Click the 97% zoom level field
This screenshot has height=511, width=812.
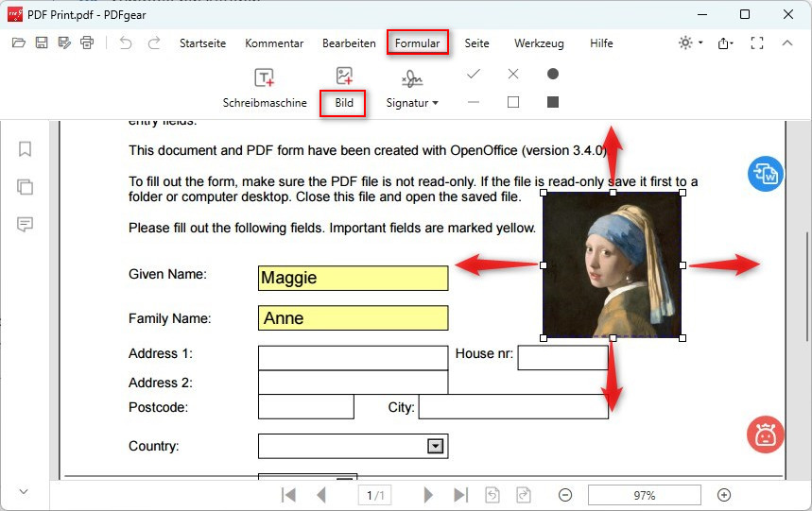[x=645, y=495]
